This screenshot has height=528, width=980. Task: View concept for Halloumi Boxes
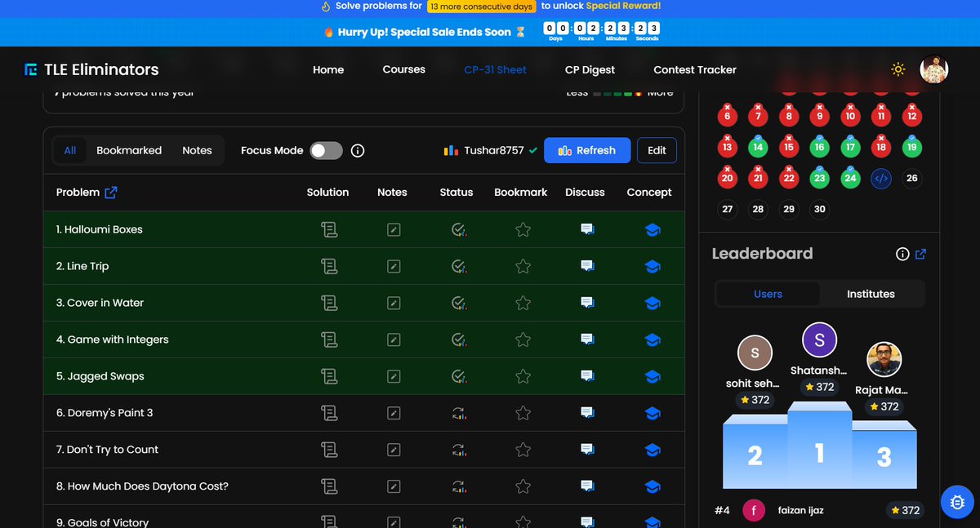(652, 230)
